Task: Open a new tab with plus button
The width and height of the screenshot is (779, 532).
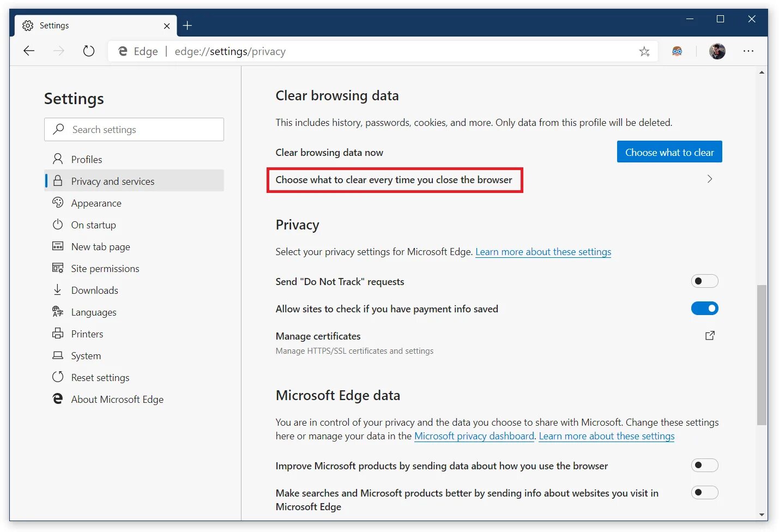Action: tap(188, 26)
